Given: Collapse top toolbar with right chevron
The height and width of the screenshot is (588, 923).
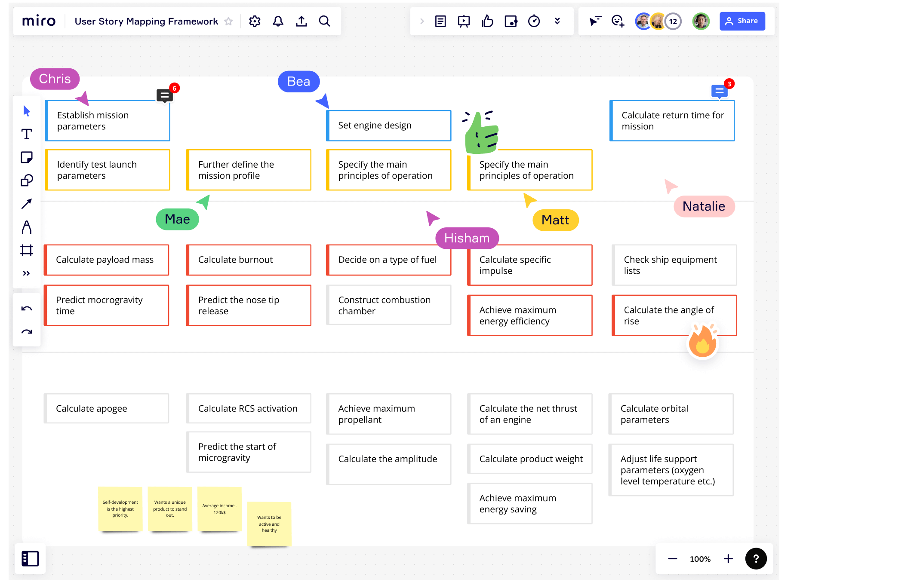Looking at the screenshot, I should tap(422, 21).
